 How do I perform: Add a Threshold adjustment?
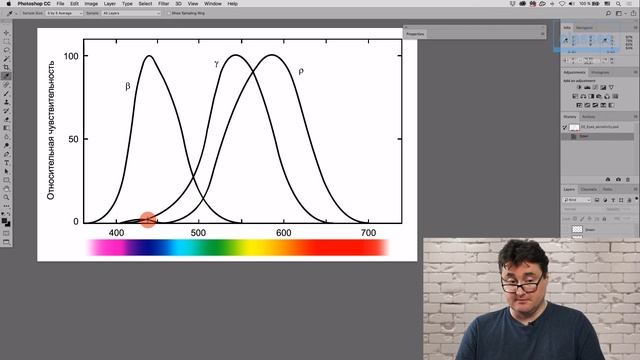596,105
